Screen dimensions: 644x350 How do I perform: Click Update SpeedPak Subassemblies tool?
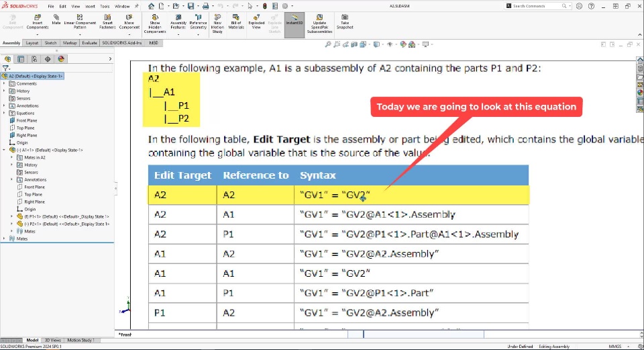click(x=319, y=24)
